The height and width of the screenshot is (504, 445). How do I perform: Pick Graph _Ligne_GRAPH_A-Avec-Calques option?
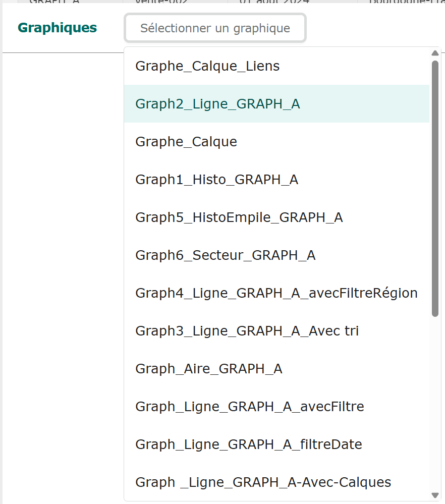263,482
